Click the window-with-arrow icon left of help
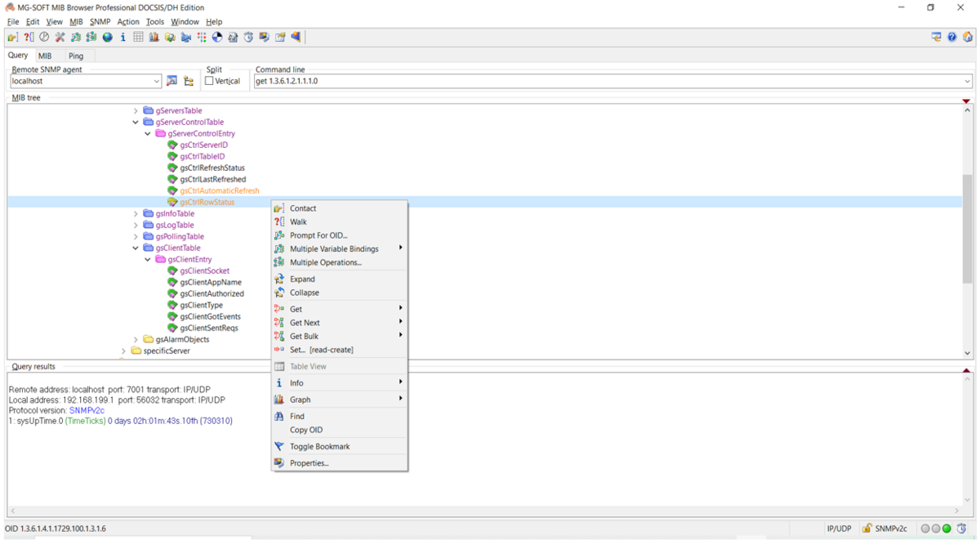The width and height of the screenshot is (980, 545). click(x=936, y=37)
